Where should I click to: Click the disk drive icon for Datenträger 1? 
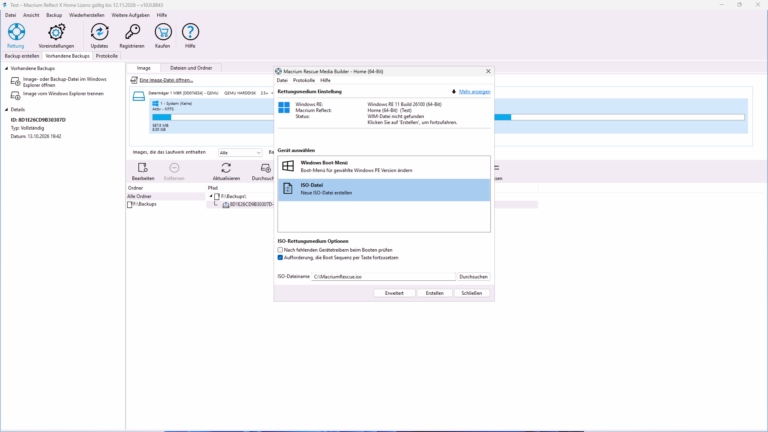pos(139,96)
